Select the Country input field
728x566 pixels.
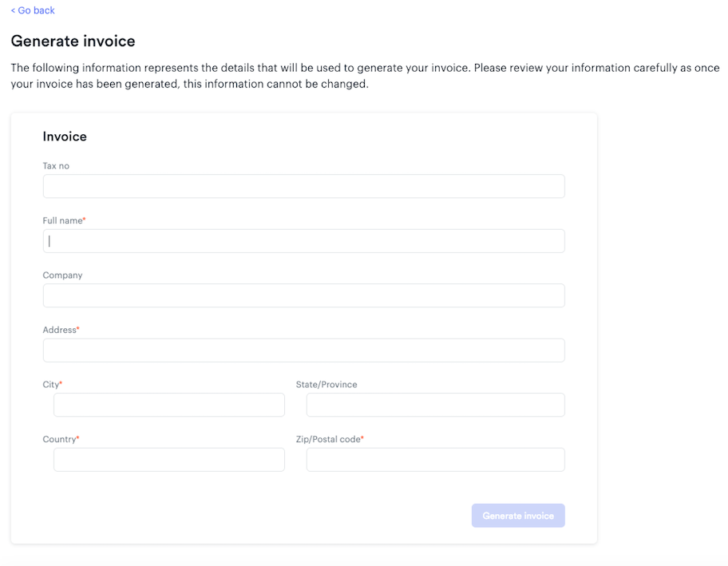click(169, 460)
